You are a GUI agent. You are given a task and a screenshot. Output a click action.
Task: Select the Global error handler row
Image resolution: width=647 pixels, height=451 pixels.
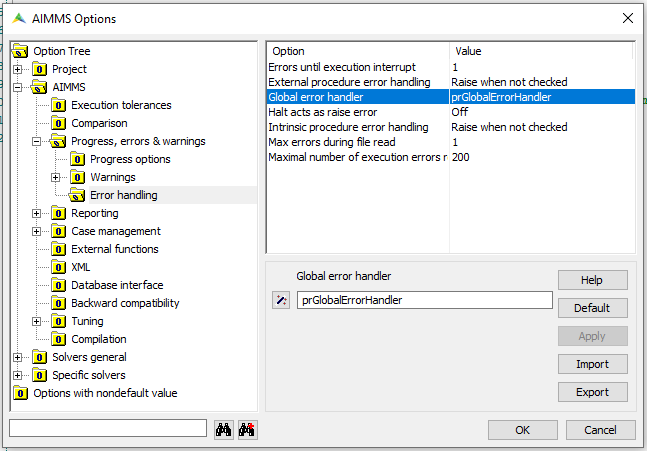point(451,97)
